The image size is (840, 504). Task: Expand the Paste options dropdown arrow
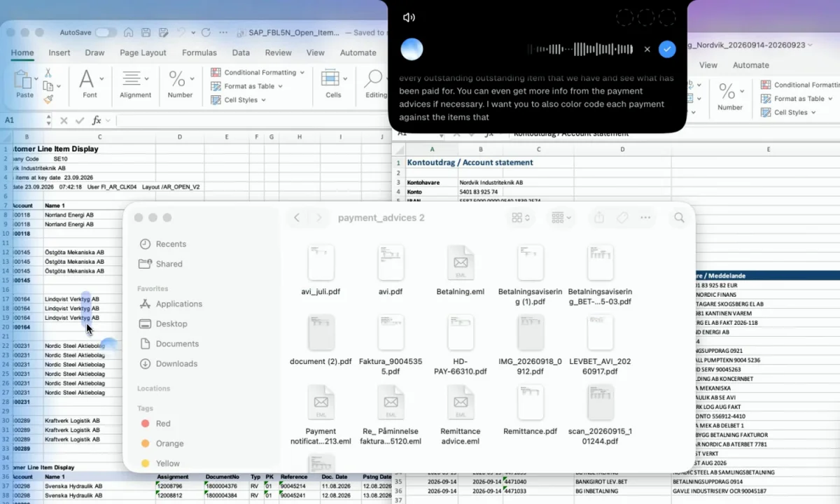tap(36, 79)
